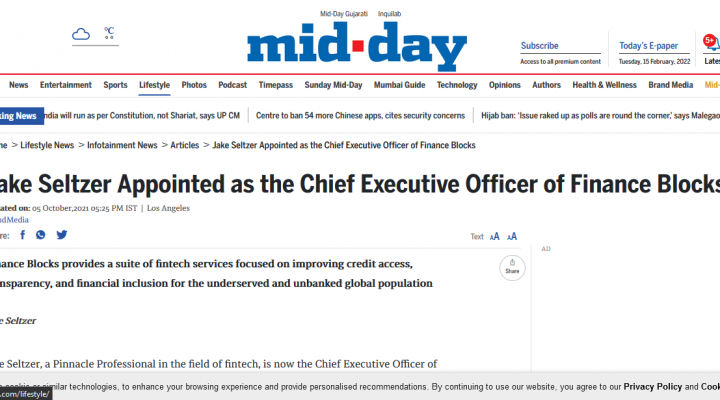Click the round Share button
Image resolution: width=720 pixels, height=400 pixels.
[512, 268]
